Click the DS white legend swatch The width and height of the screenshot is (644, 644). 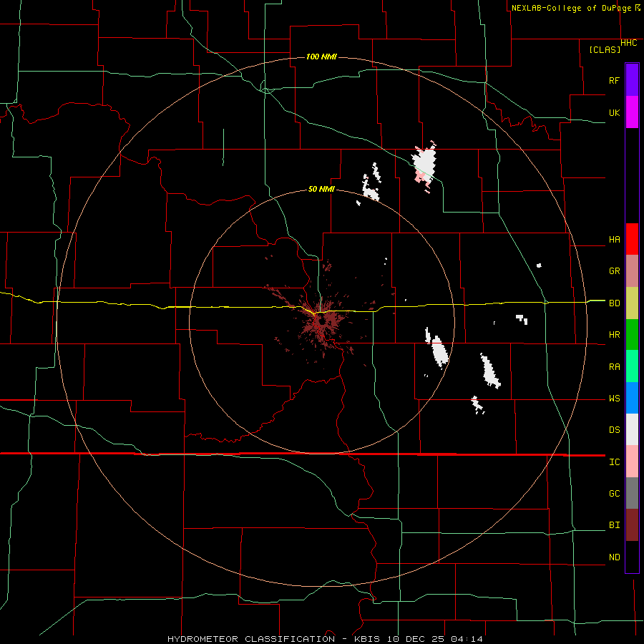632,429
